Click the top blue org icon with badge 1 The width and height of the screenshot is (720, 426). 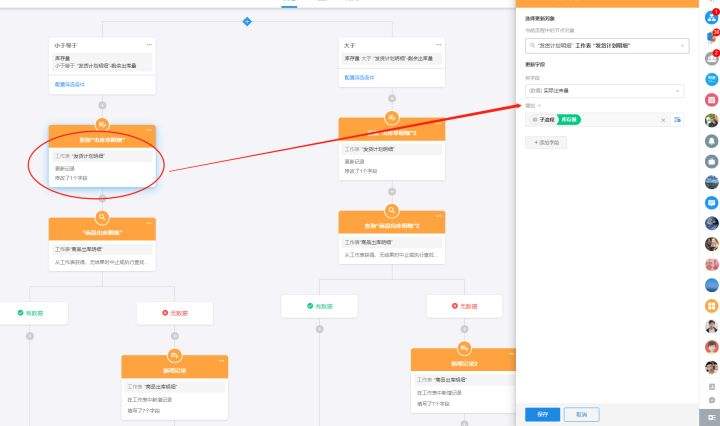712,17
